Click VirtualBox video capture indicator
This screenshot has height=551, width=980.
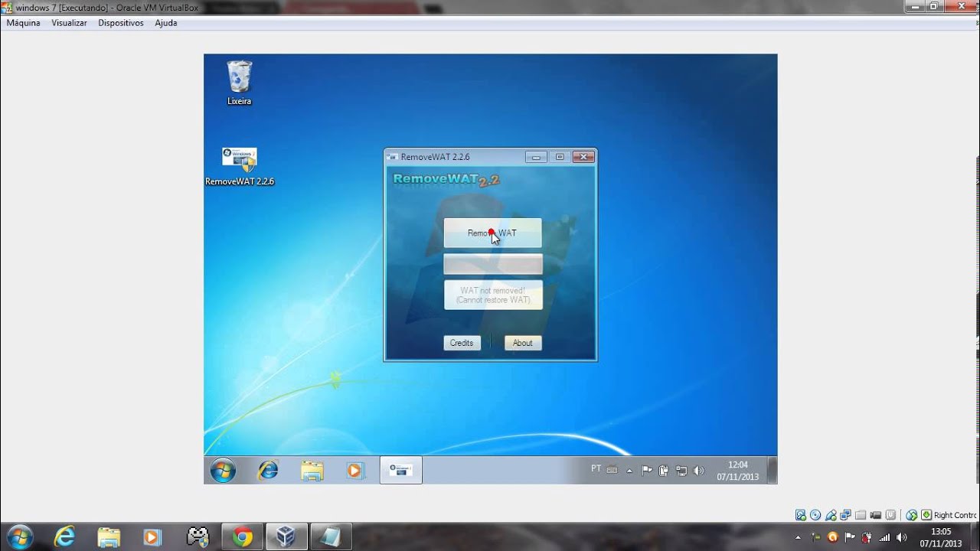[x=876, y=515]
